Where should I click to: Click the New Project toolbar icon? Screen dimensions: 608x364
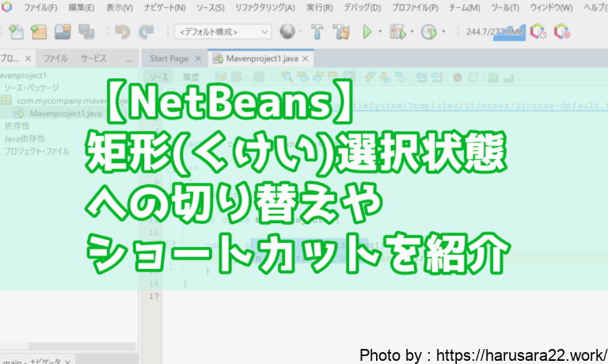(x=39, y=32)
